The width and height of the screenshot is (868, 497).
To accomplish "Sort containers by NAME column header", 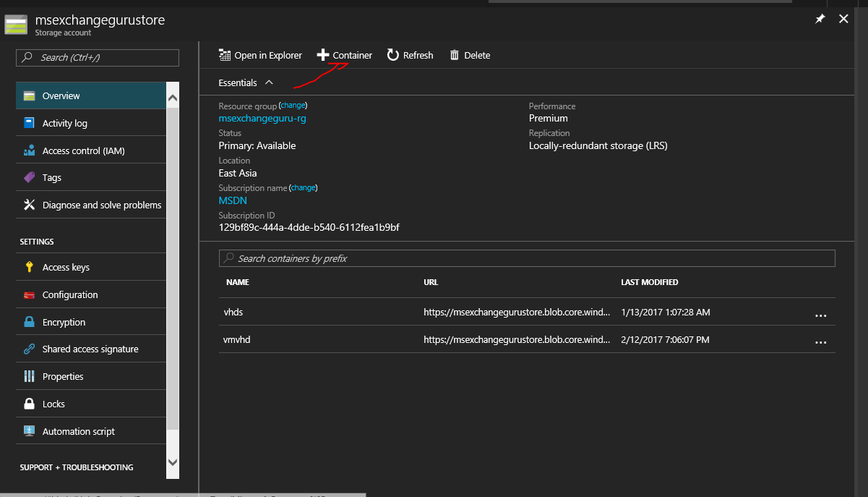I will point(237,282).
